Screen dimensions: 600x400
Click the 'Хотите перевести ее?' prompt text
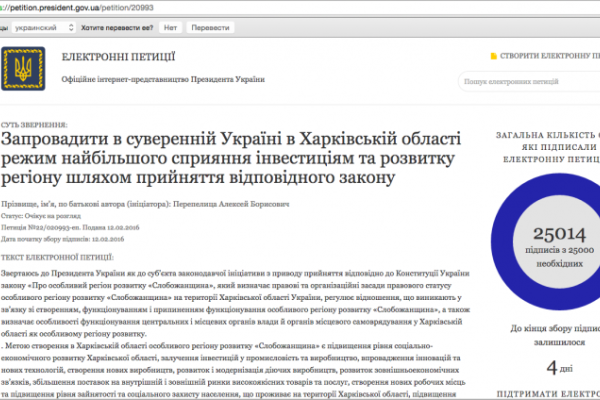117,28
